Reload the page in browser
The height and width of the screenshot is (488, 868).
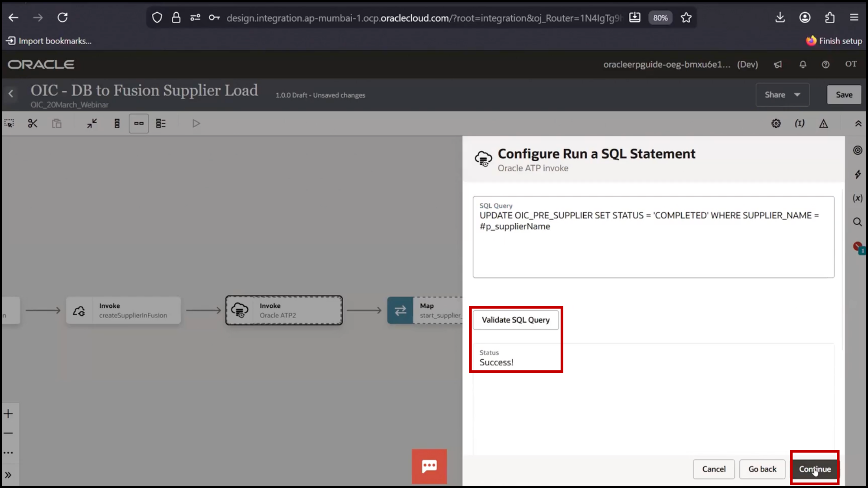pyautogui.click(x=62, y=18)
